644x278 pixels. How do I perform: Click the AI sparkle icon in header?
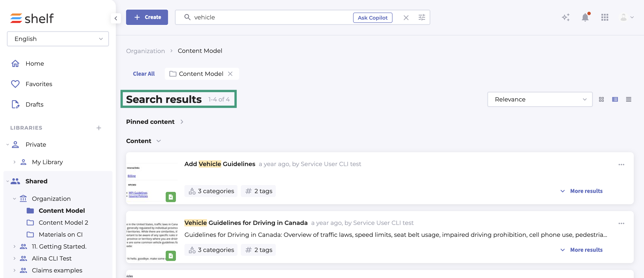pos(565,17)
